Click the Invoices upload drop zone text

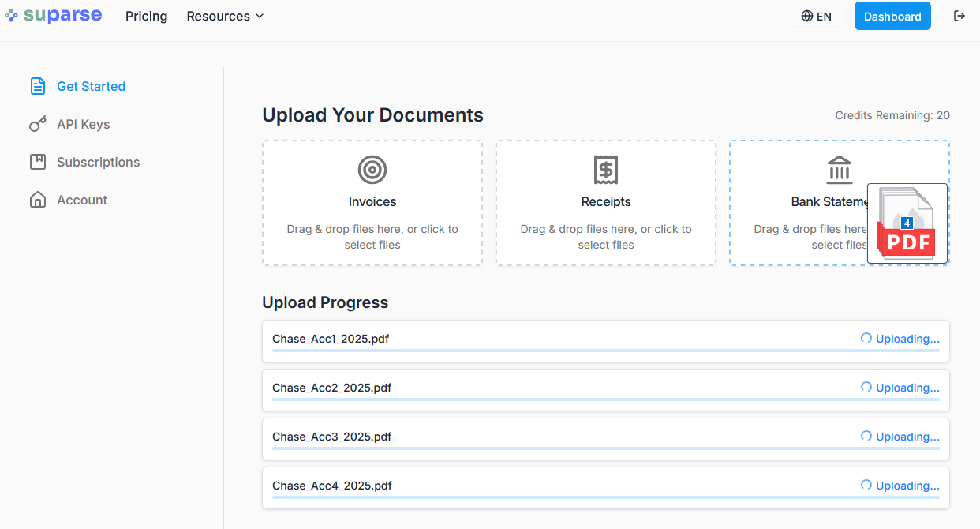(372, 237)
